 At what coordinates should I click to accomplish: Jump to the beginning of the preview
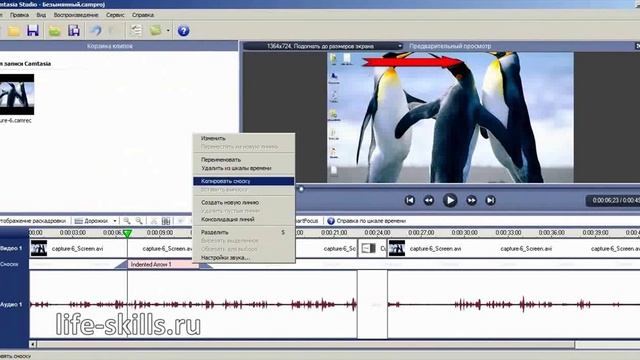(x=410, y=200)
